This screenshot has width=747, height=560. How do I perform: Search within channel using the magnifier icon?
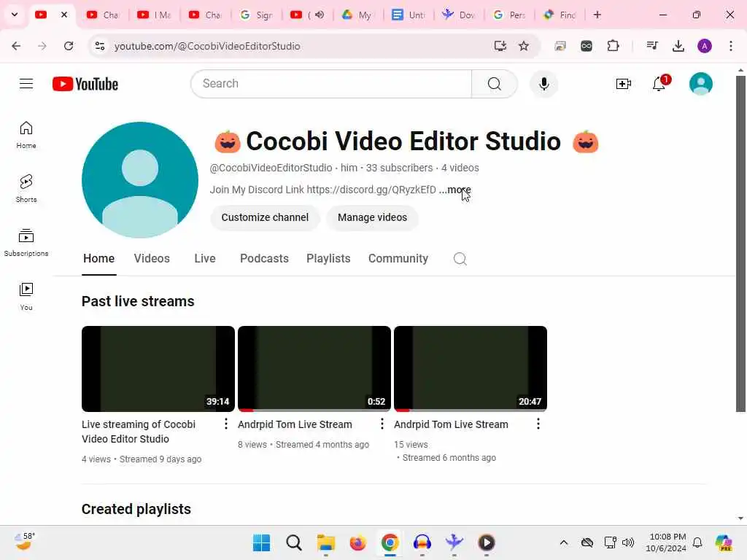(x=460, y=259)
